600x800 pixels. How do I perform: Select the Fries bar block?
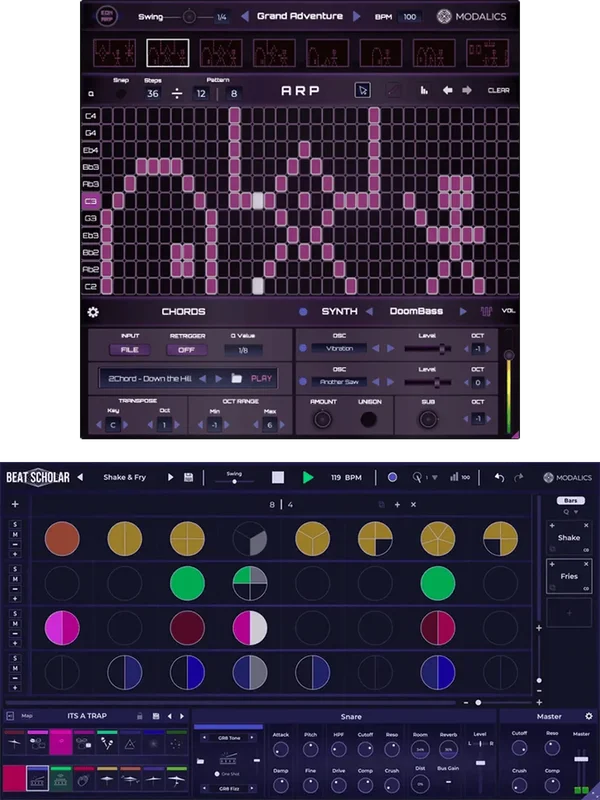tap(569, 576)
